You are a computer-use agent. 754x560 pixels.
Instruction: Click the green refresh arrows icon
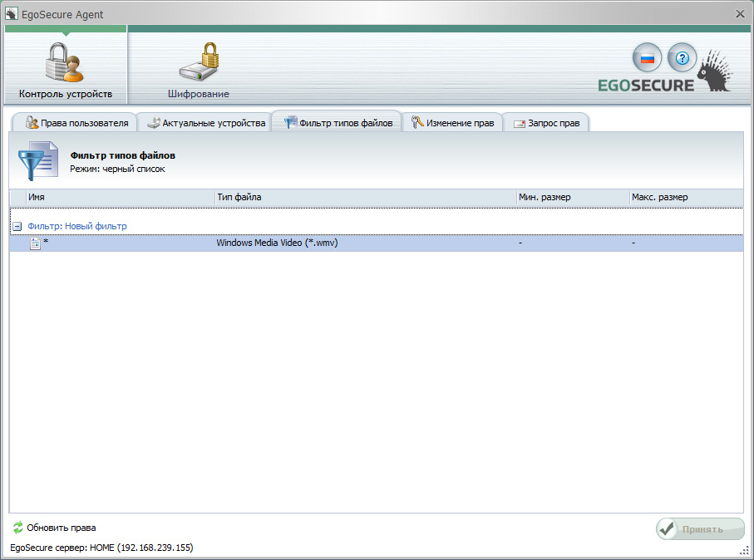(x=17, y=528)
